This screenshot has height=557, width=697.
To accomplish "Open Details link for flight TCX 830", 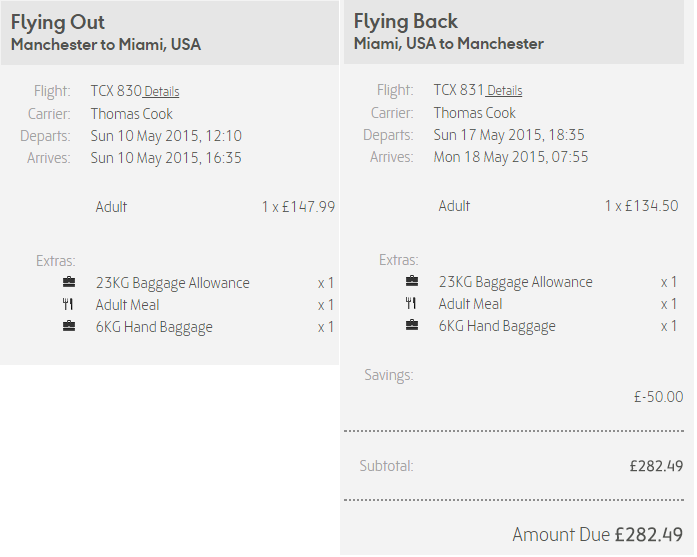I will (162, 92).
